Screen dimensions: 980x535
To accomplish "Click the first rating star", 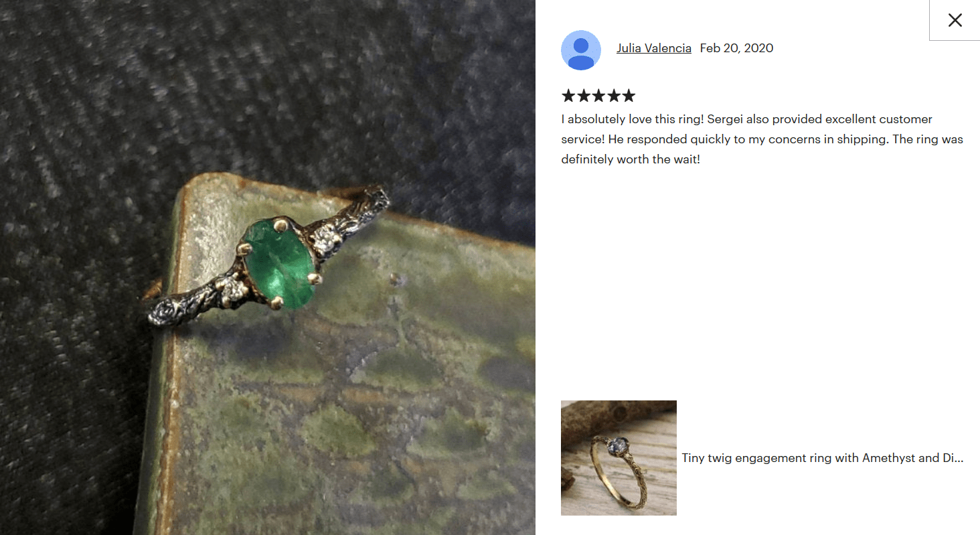I will (568, 96).
